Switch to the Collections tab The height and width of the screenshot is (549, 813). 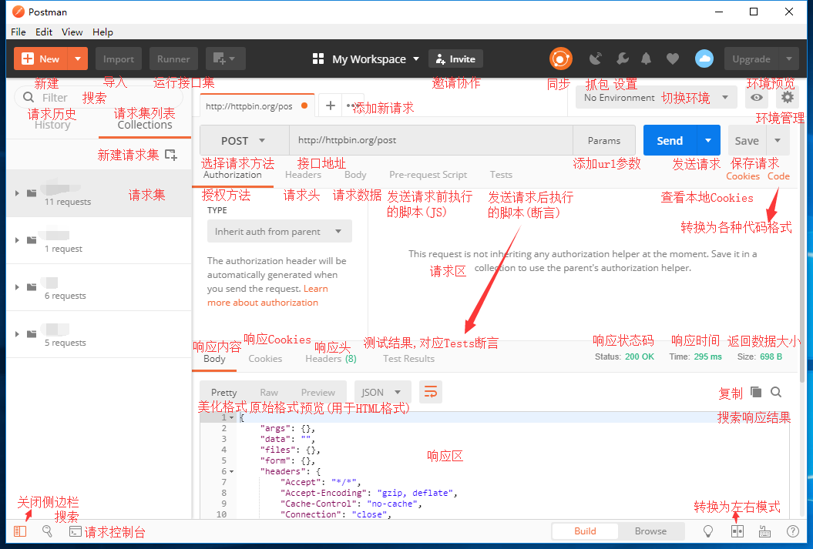145,125
